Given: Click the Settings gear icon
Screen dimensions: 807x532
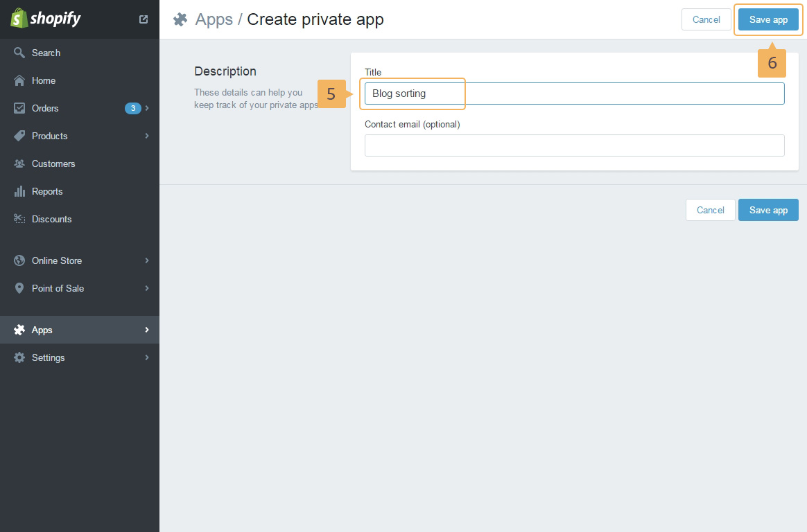Looking at the screenshot, I should pos(19,357).
